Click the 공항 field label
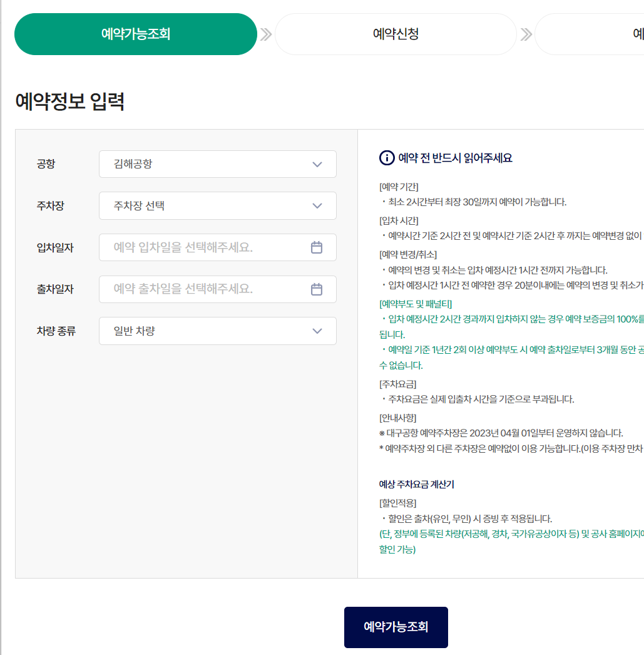Viewport: 644px width, 655px height. [x=46, y=164]
